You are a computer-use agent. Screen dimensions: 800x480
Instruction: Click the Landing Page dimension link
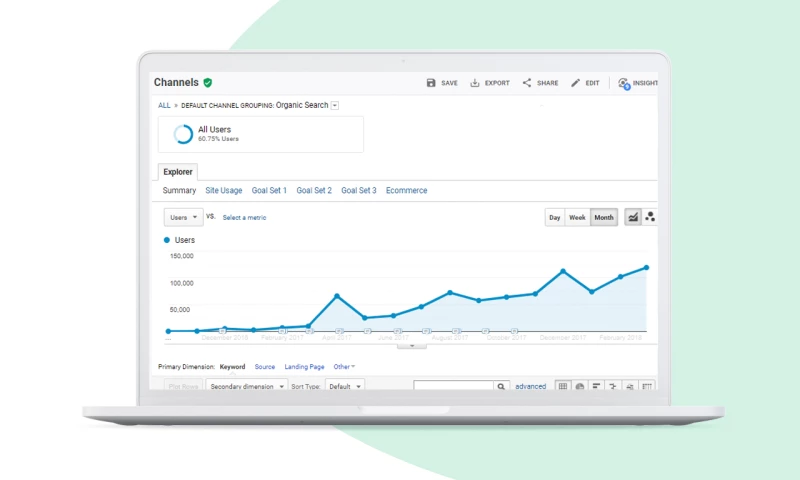[304, 367]
